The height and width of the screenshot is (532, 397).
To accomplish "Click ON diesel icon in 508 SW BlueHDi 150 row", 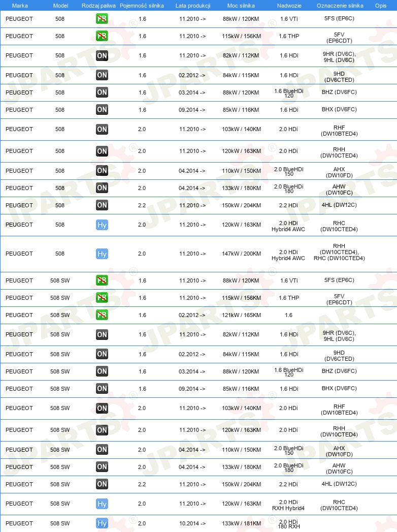I will click(x=102, y=450).
